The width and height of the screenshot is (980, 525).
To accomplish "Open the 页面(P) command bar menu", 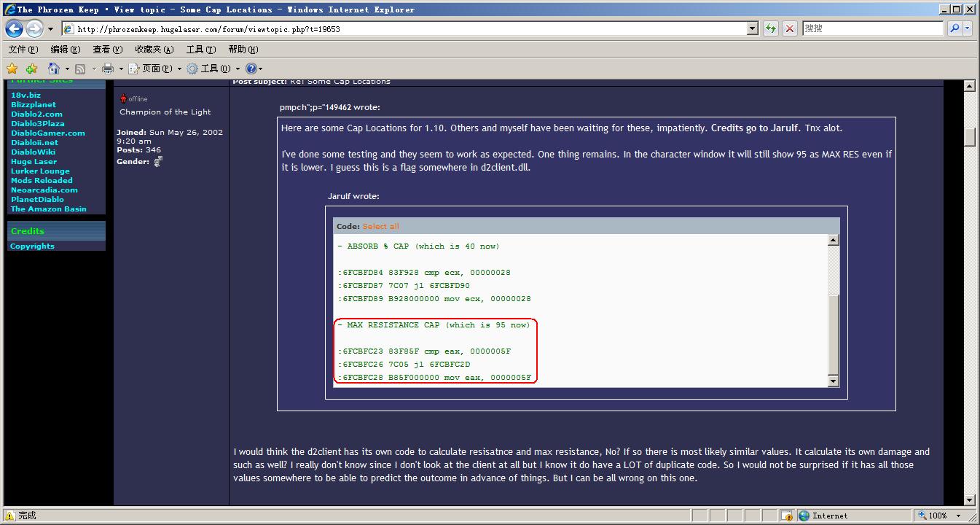I will click(155, 69).
